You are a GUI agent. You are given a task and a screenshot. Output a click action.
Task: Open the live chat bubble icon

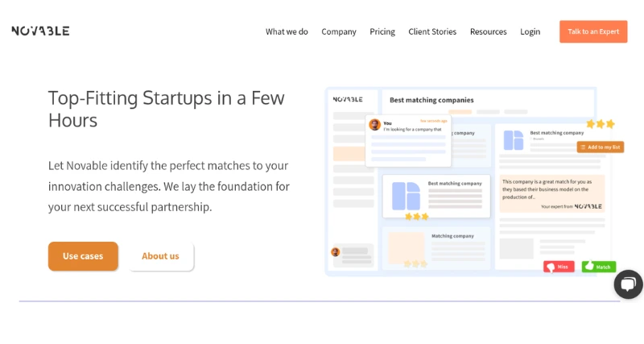(x=629, y=284)
